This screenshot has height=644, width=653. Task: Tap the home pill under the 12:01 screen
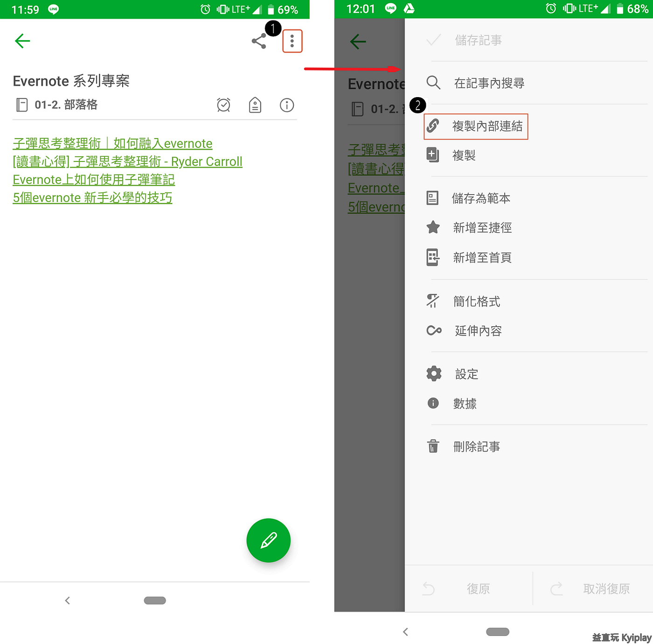(x=498, y=632)
